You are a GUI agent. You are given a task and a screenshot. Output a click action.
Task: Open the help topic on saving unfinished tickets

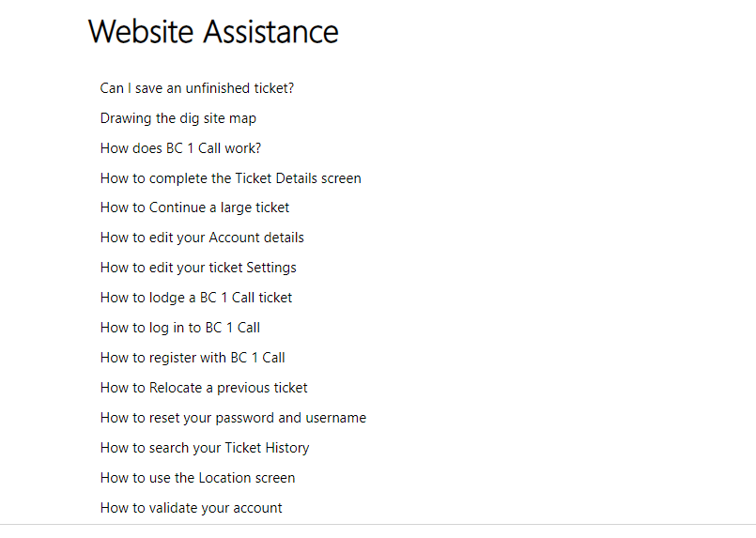click(x=197, y=88)
